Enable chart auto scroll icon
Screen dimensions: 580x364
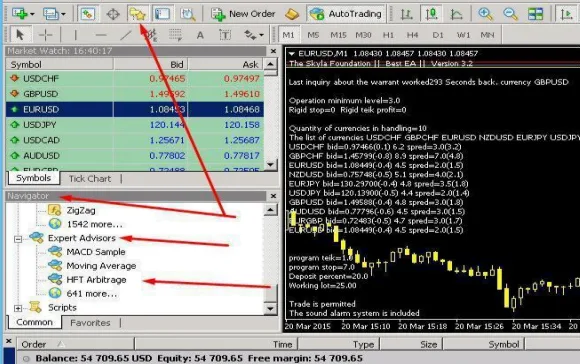click(566, 14)
